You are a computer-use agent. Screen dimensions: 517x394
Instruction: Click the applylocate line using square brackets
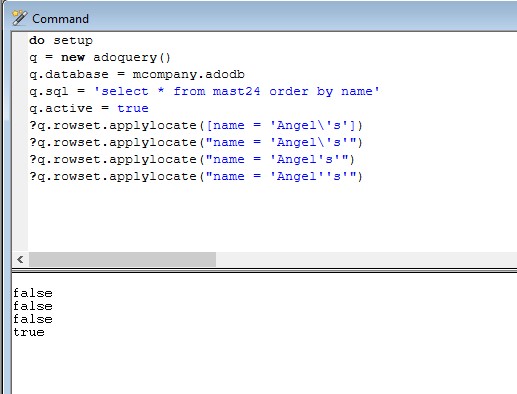pos(196,125)
